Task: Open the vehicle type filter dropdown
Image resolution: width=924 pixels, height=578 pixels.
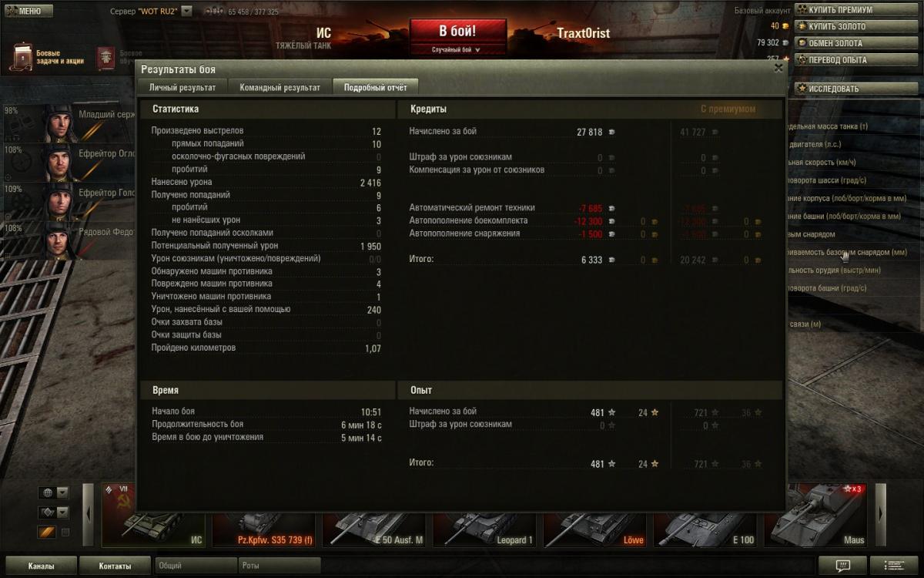Action: point(53,512)
